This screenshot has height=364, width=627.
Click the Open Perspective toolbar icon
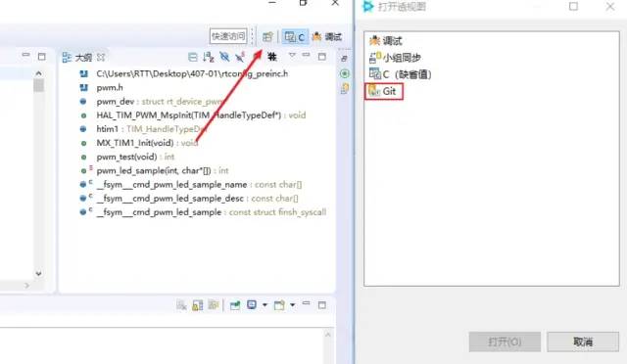pyautogui.click(x=267, y=37)
